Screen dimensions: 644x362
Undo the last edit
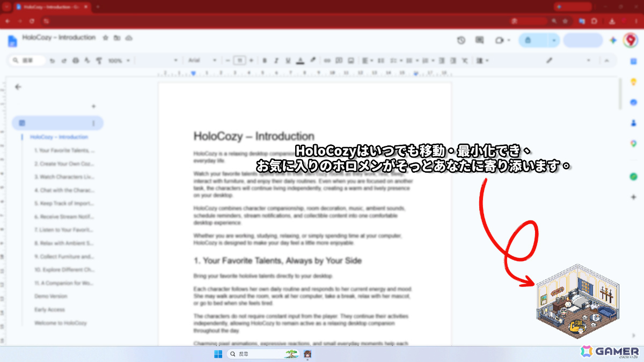click(x=52, y=61)
